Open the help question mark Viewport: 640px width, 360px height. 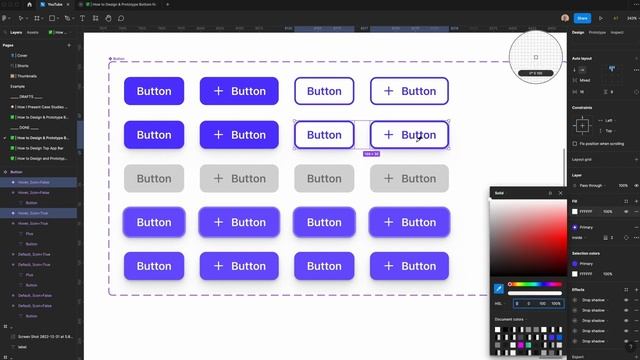631,347
